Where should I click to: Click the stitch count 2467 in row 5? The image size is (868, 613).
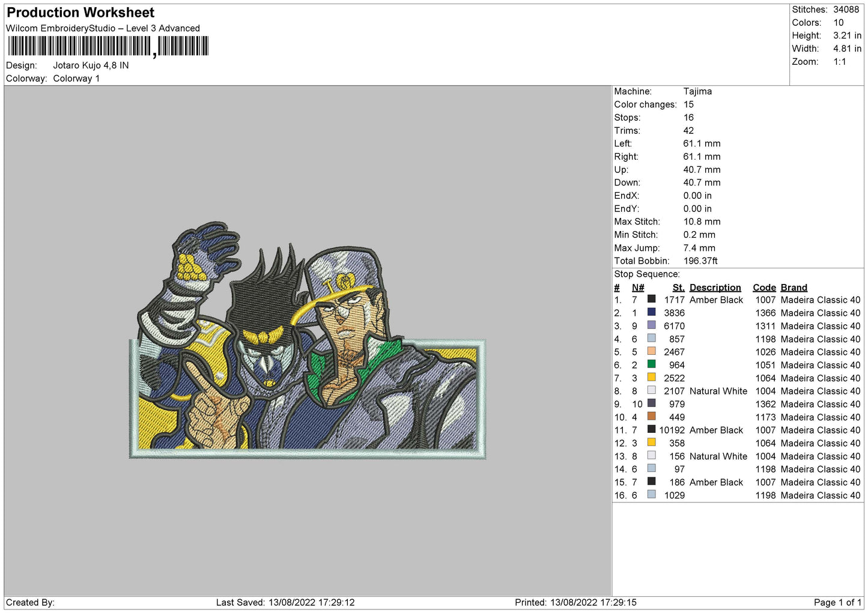tap(675, 352)
